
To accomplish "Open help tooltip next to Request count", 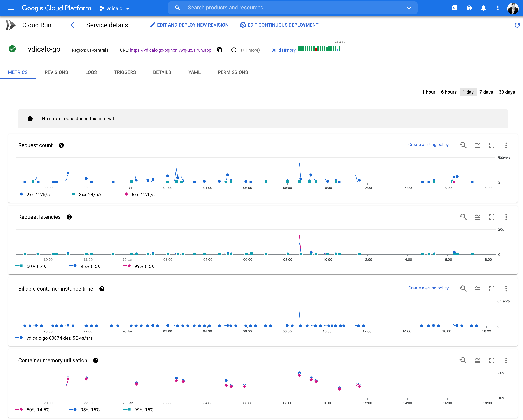I will point(61,145).
